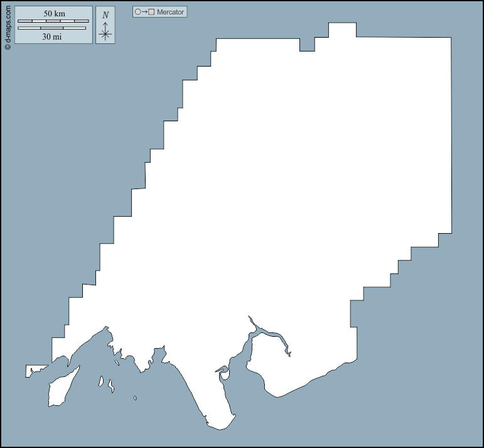Click the pair of small islands beside the large island

point(105,383)
